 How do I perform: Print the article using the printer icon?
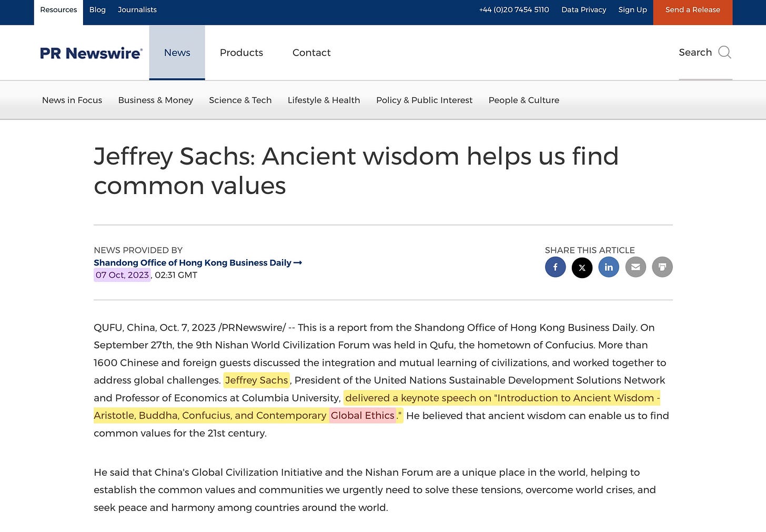[662, 267]
